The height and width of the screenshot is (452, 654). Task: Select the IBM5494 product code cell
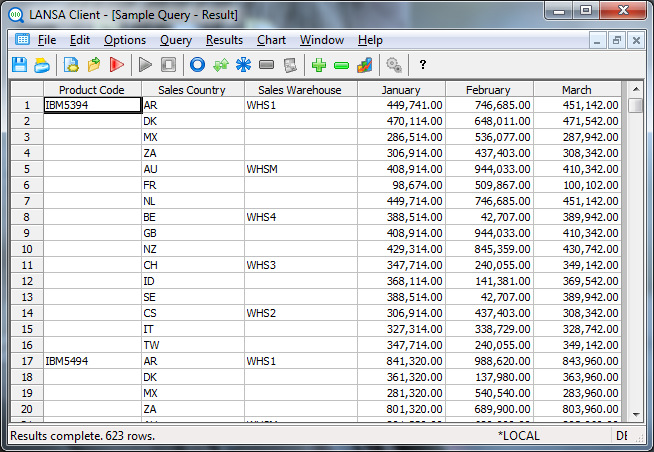[x=92, y=361]
